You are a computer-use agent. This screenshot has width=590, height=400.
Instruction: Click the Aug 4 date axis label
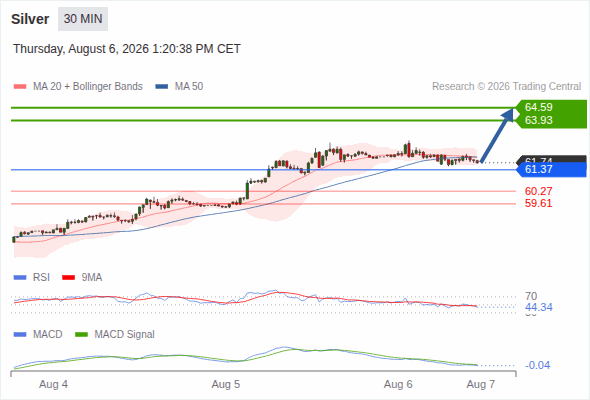[x=53, y=384]
